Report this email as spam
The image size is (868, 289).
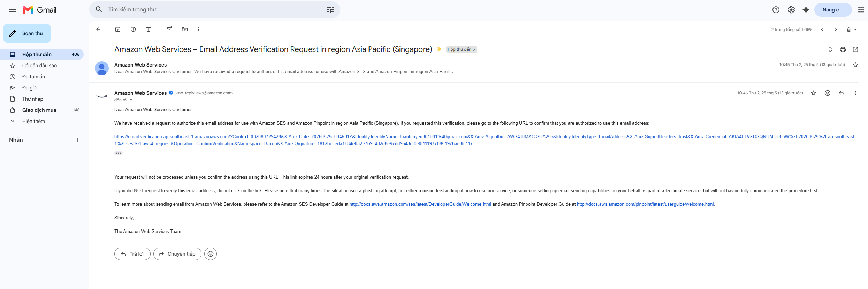click(133, 29)
